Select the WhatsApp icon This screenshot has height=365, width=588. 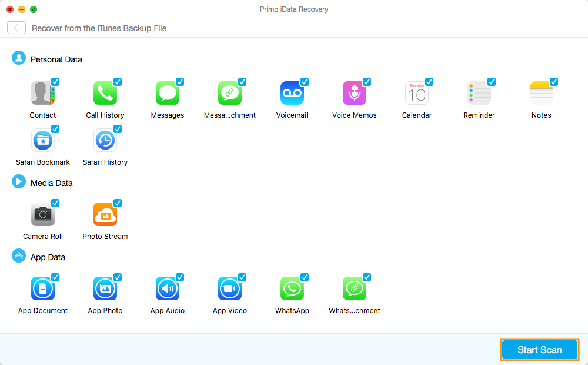click(292, 288)
